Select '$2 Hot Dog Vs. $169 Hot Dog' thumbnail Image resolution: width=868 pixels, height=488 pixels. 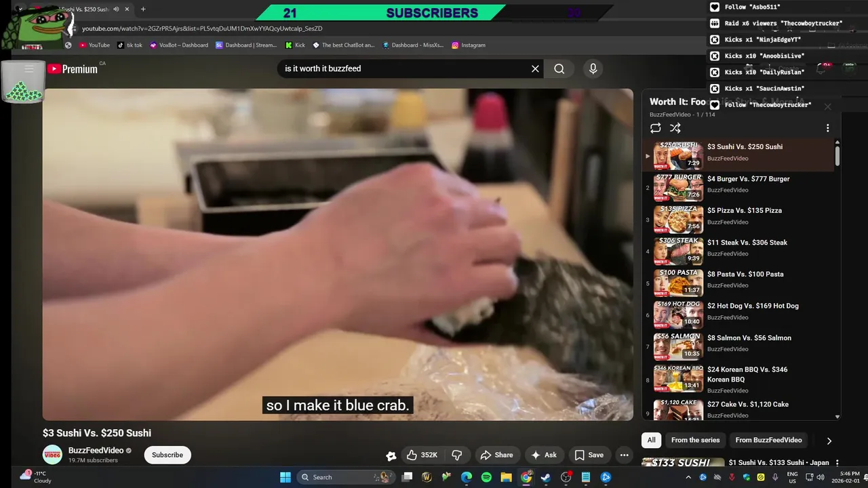click(x=678, y=314)
